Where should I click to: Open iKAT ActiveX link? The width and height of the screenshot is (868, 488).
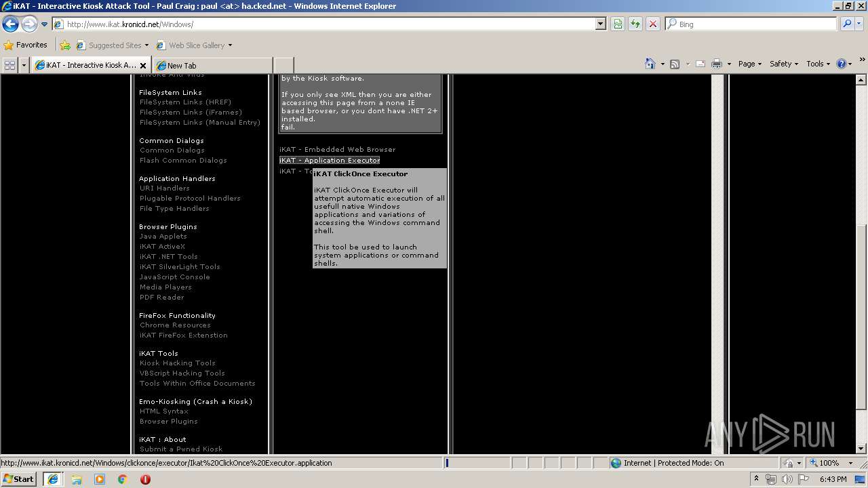(162, 247)
